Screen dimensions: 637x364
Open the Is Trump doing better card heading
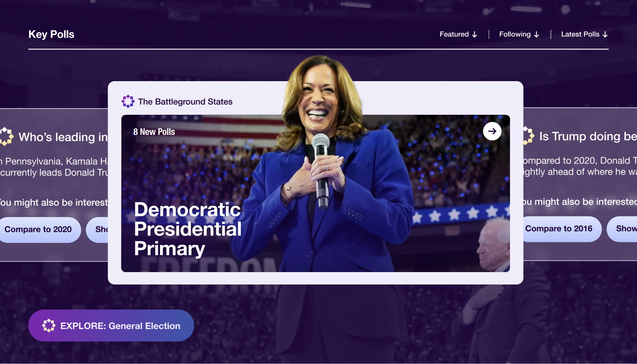(588, 136)
